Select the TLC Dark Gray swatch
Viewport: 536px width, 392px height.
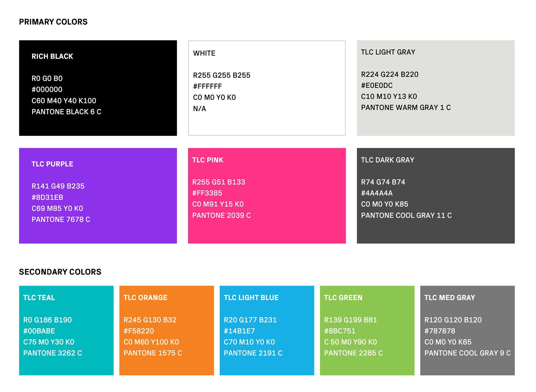pyautogui.click(x=436, y=196)
